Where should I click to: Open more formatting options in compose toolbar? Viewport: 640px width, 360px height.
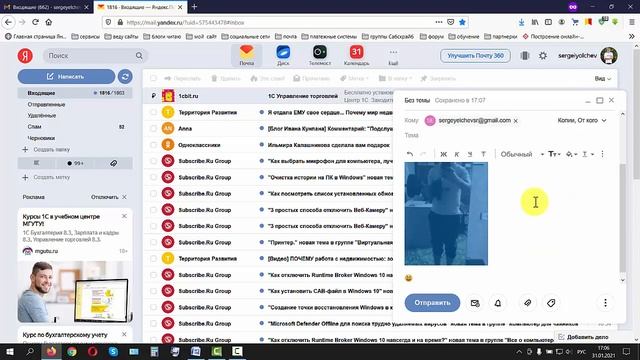pyautogui.click(x=602, y=154)
